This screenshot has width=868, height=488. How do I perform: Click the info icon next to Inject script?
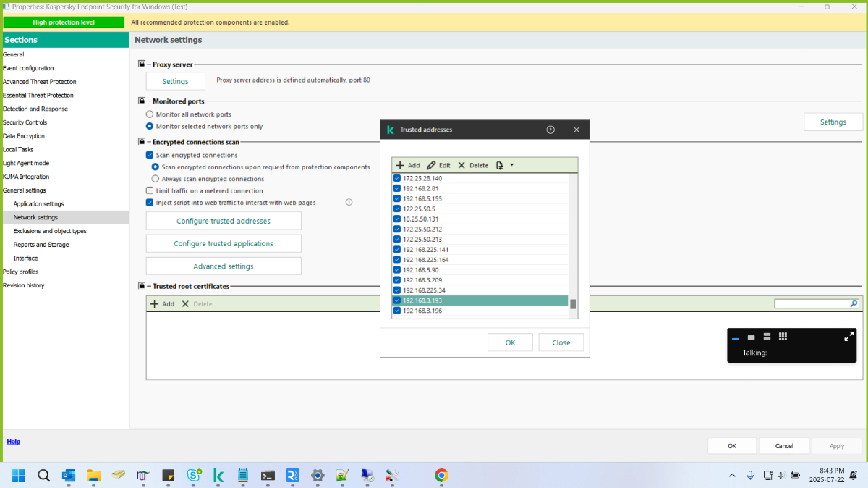[349, 203]
